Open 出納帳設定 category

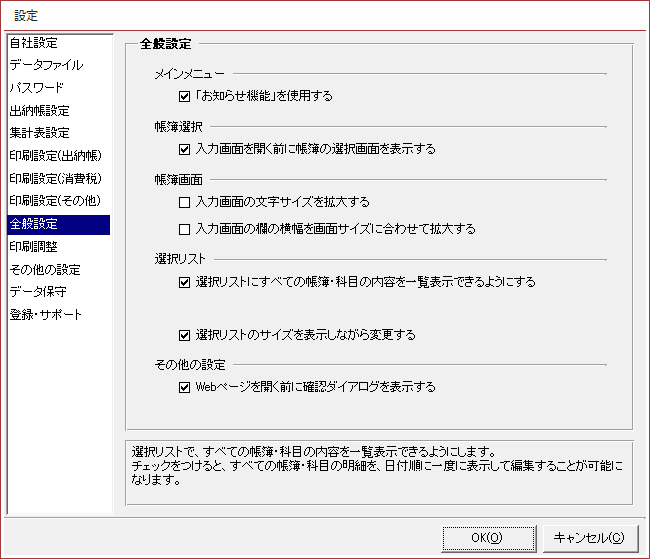coord(40,111)
